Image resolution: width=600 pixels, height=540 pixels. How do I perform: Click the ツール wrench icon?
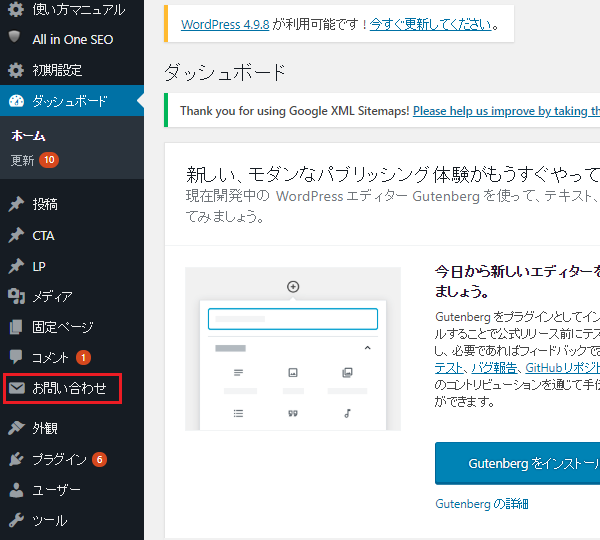pyautogui.click(x=16, y=520)
